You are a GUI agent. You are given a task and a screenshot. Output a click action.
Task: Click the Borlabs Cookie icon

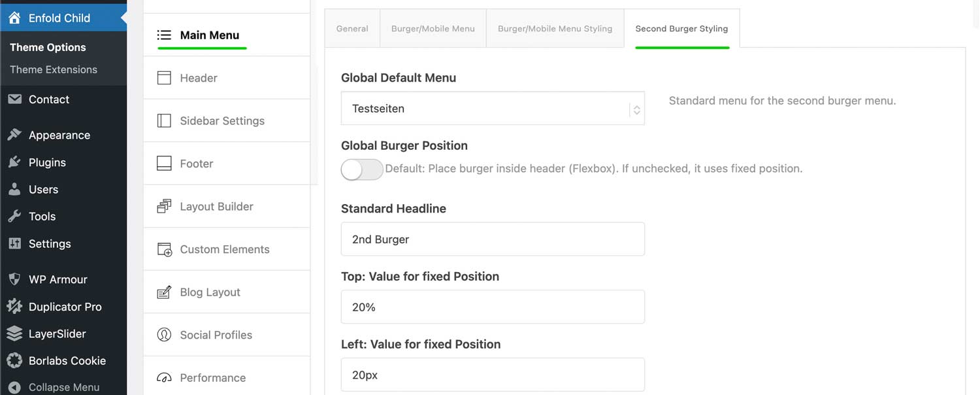click(x=14, y=360)
